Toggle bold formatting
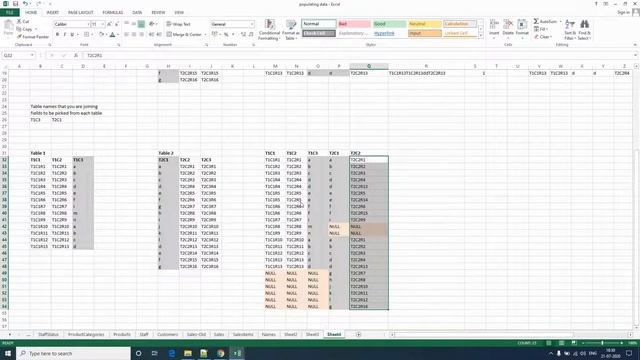This screenshot has width=640, height=360. point(58,35)
